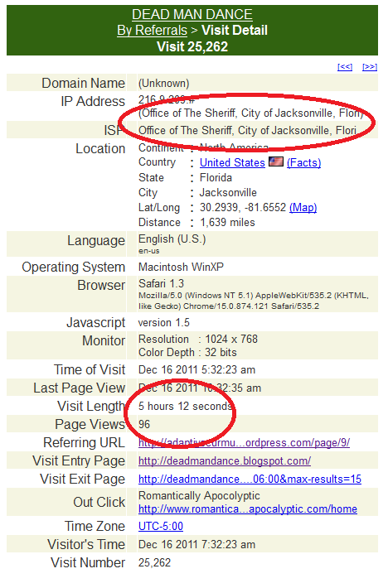
Task: Click the Mozilla/5.0 user agent string
Action: tap(254, 301)
